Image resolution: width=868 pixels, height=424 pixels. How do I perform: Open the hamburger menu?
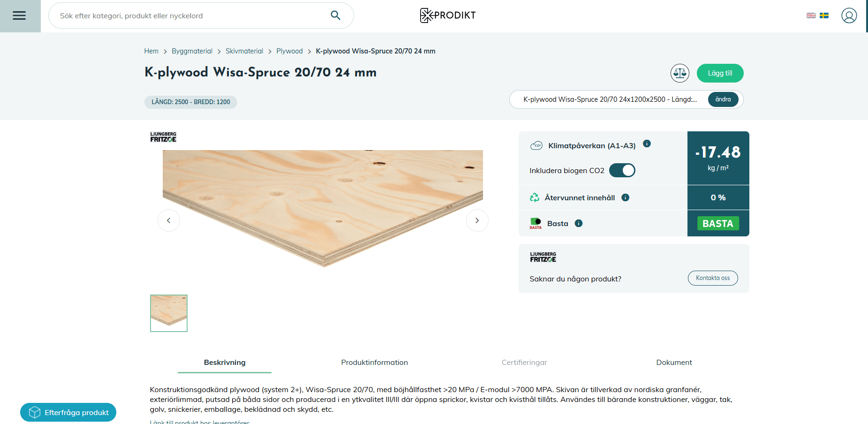(19, 15)
